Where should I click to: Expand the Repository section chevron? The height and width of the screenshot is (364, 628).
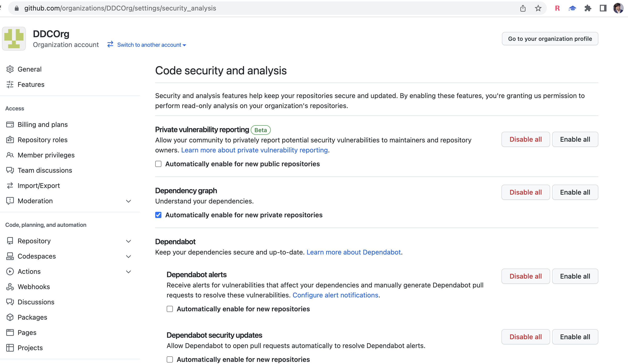coord(128,241)
